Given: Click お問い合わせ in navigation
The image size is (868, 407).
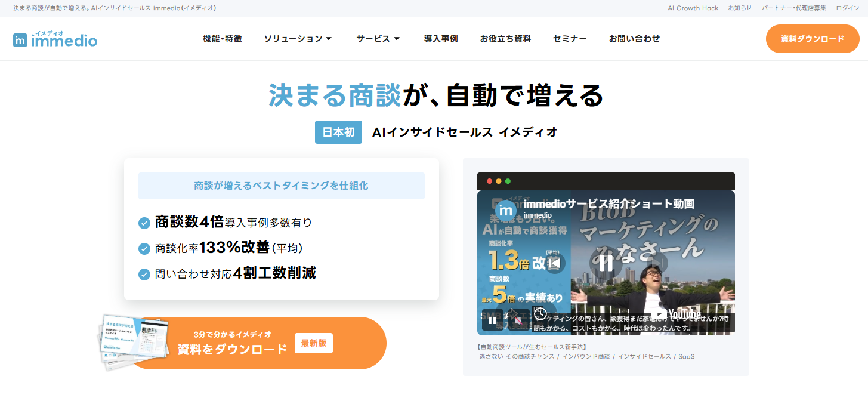Looking at the screenshot, I should point(634,39).
